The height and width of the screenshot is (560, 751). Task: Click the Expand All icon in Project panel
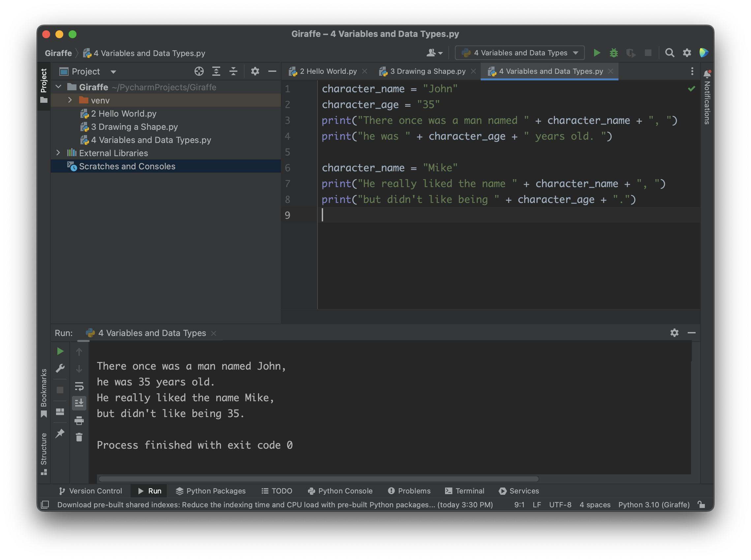[216, 71]
